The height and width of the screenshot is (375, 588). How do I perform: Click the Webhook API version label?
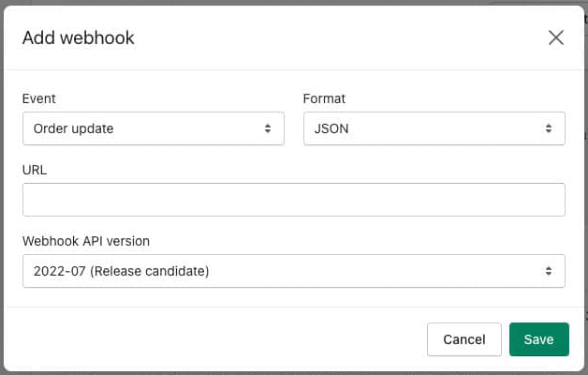click(x=86, y=241)
